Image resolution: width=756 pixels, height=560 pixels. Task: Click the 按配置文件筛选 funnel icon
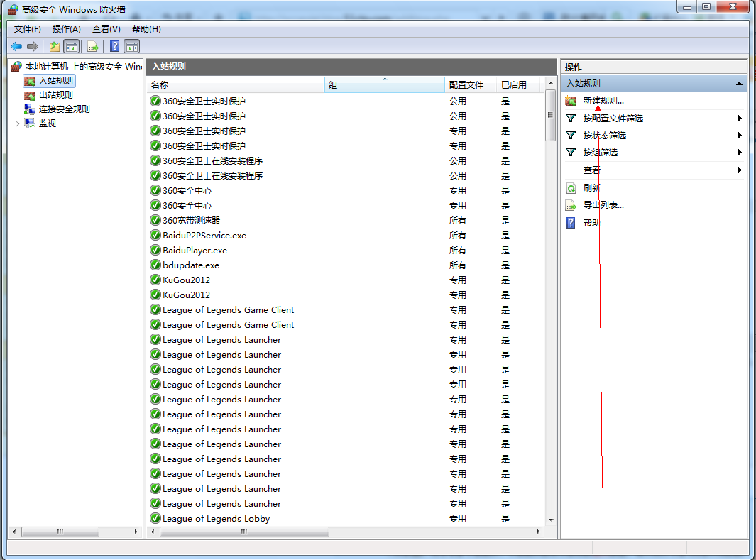pyautogui.click(x=571, y=118)
